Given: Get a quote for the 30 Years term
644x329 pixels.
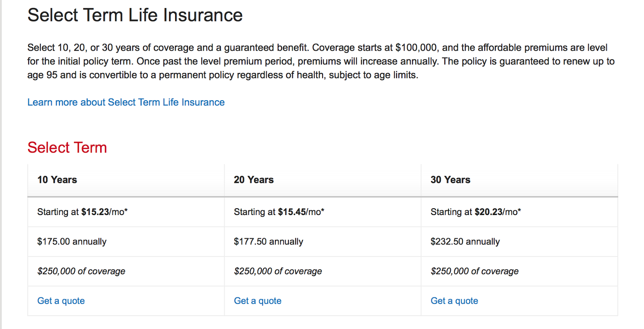Looking at the screenshot, I should pyautogui.click(x=454, y=301).
